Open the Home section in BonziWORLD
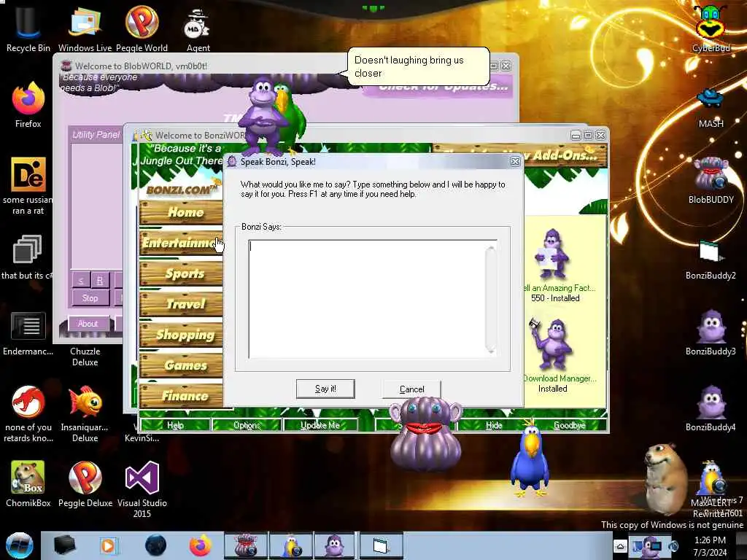The width and height of the screenshot is (747, 560). [x=182, y=212]
